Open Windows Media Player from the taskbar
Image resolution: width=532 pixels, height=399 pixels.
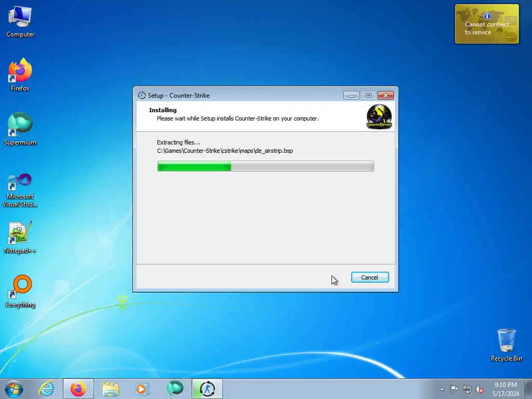[141, 389]
